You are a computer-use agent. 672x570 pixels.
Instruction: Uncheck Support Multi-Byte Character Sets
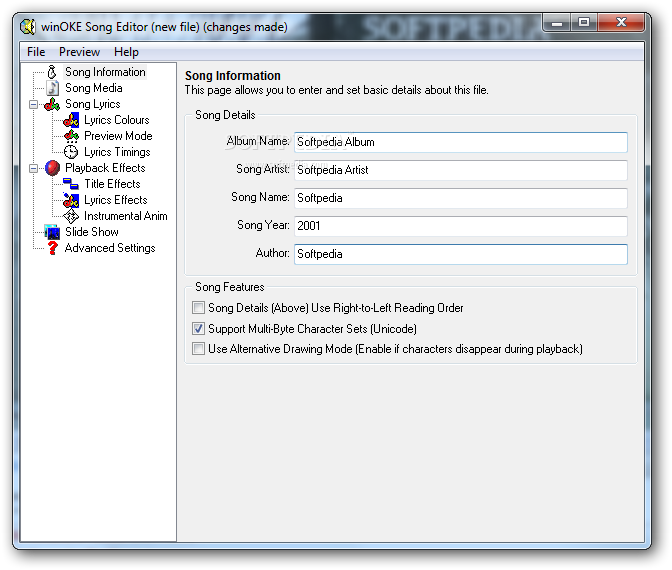click(x=198, y=329)
